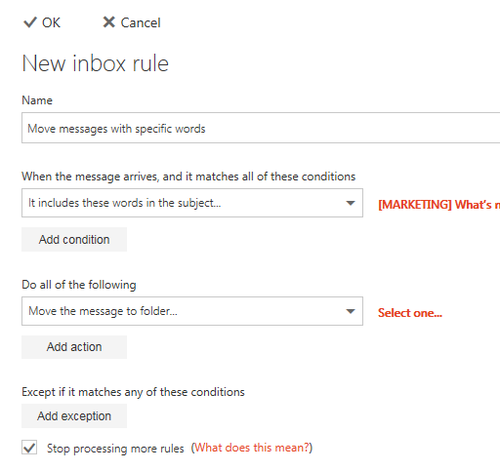
Task: Click the Do all of the following label
Action: coord(79,285)
